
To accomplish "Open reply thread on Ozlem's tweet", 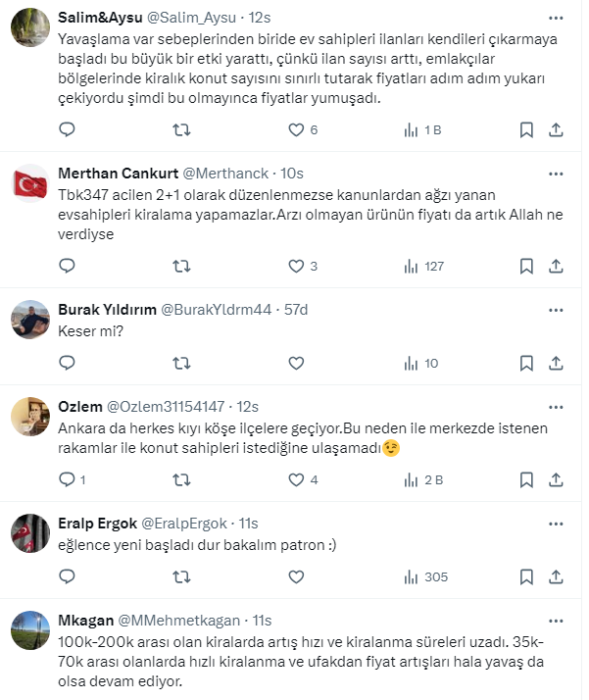I will (67, 479).
